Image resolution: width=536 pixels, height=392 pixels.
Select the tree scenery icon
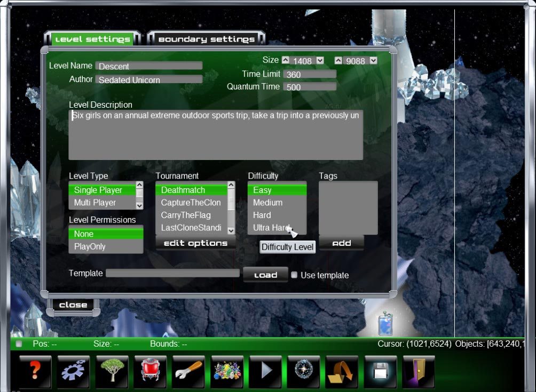click(x=112, y=371)
